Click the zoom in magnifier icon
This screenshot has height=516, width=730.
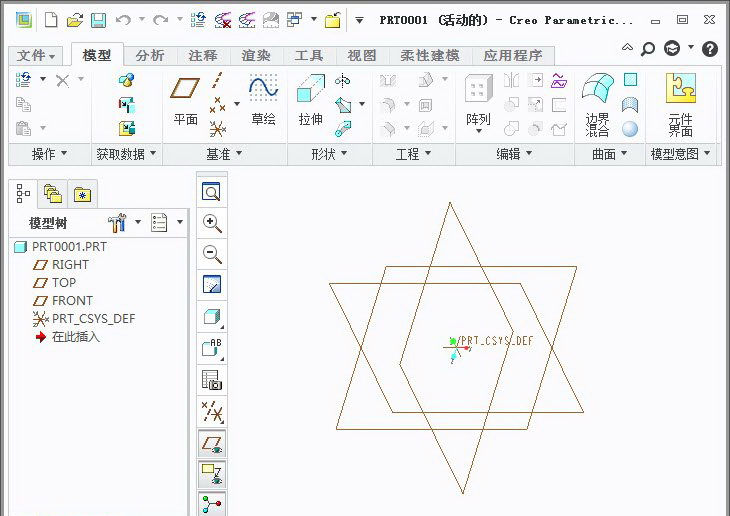(x=211, y=223)
